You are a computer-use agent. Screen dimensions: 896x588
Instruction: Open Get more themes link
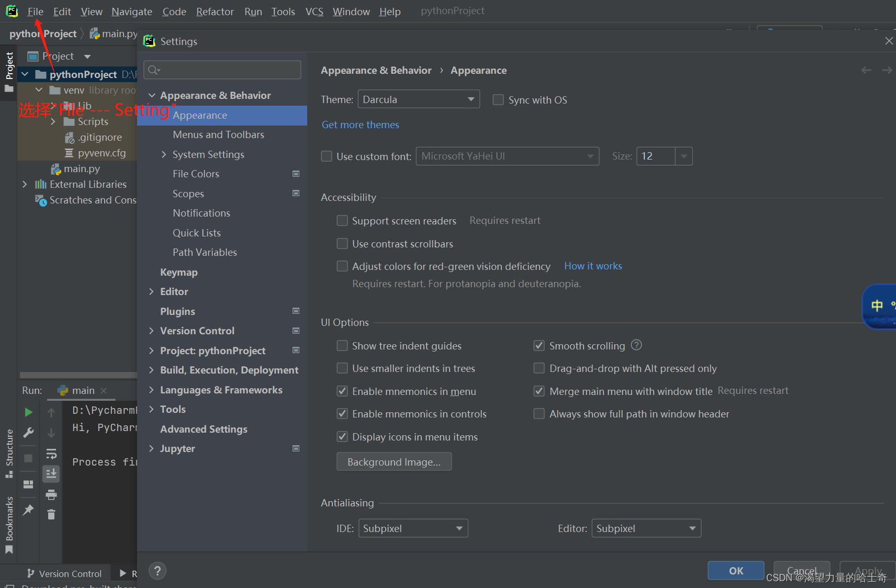coord(360,125)
